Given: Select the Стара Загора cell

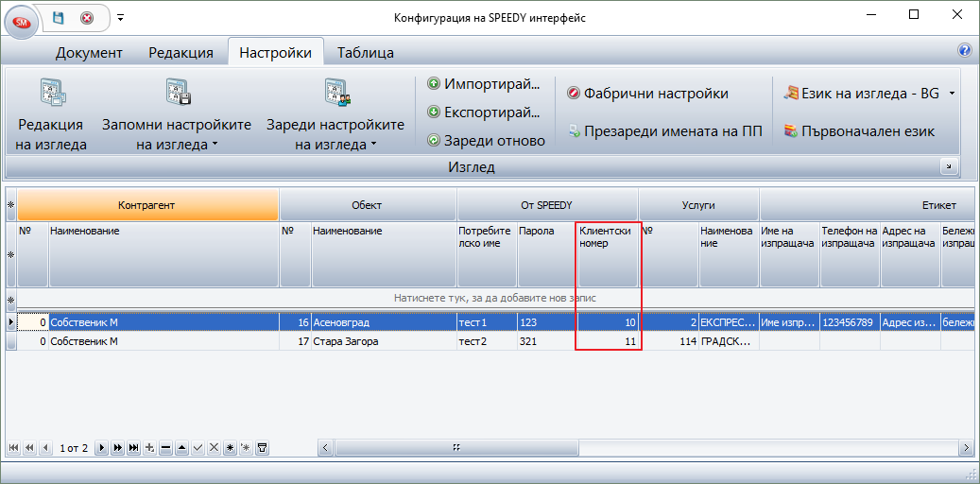Looking at the screenshot, I should (x=383, y=342).
